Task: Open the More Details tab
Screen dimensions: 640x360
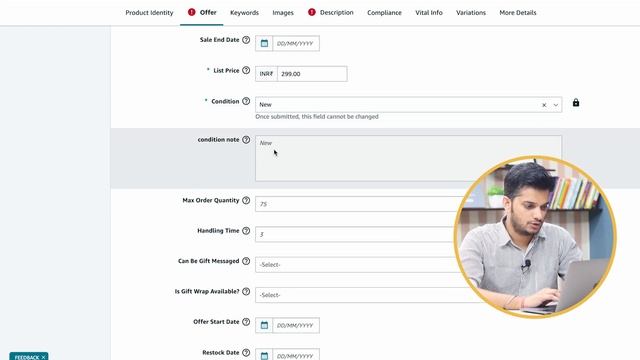Action: 518,13
